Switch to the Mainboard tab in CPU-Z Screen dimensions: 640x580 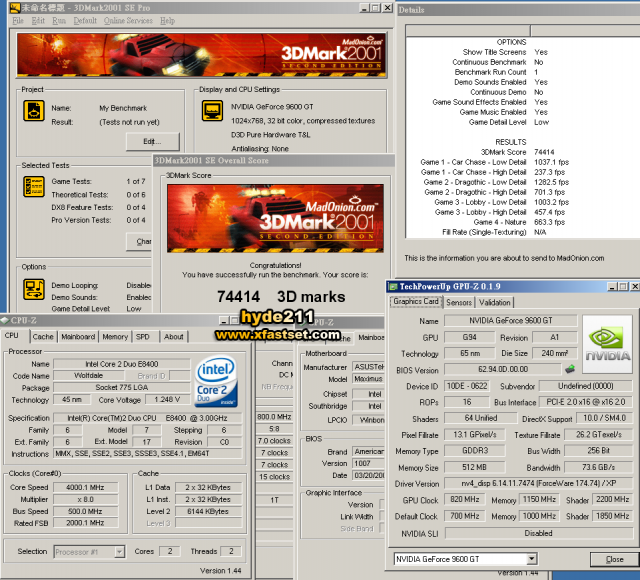[78, 337]
